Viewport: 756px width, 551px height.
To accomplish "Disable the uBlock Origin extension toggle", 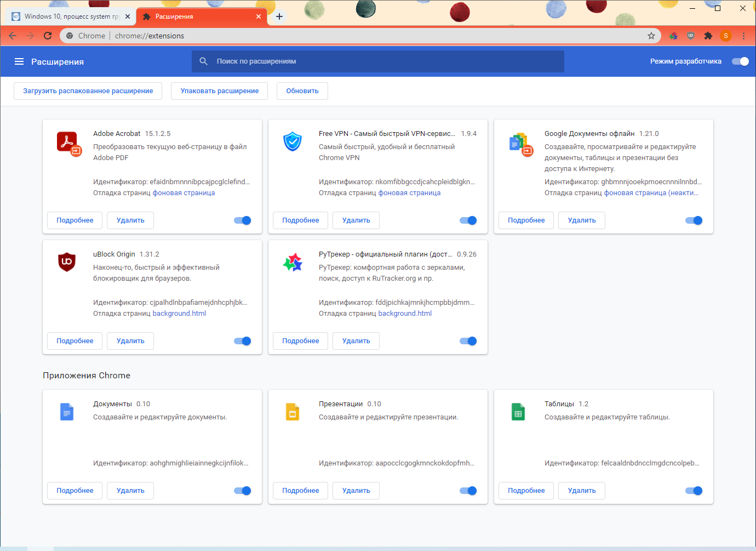I will [x=243, y=341].
